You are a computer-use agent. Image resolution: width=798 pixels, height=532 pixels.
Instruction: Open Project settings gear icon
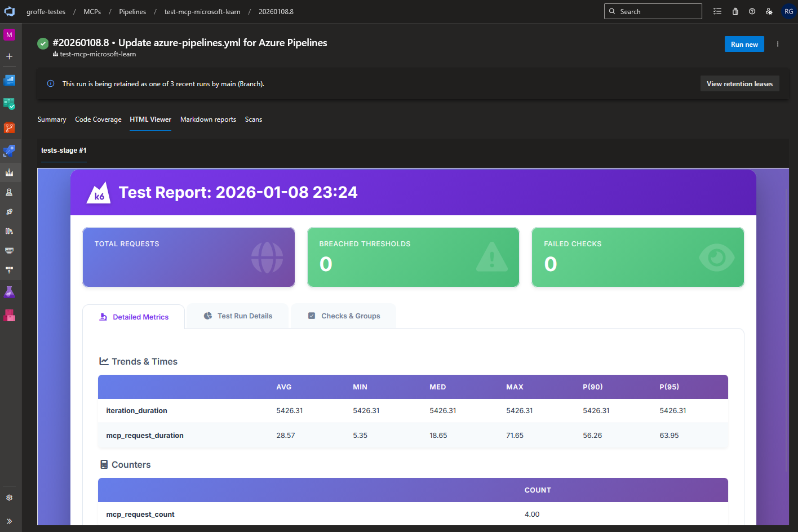[x=9, y=498]
